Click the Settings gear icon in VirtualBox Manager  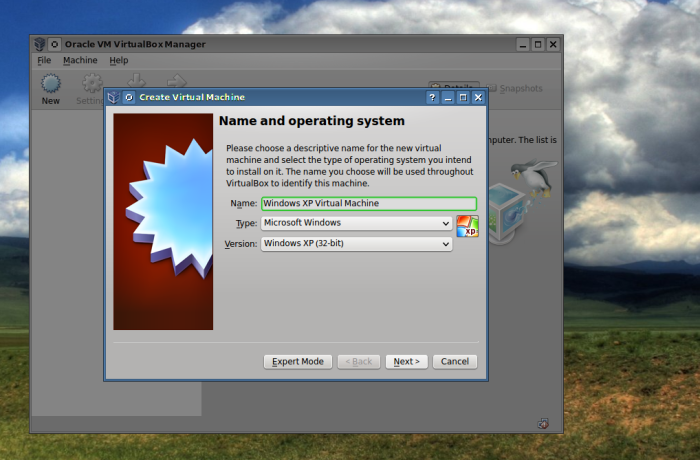pyautogui.click(x=92, y=84)
